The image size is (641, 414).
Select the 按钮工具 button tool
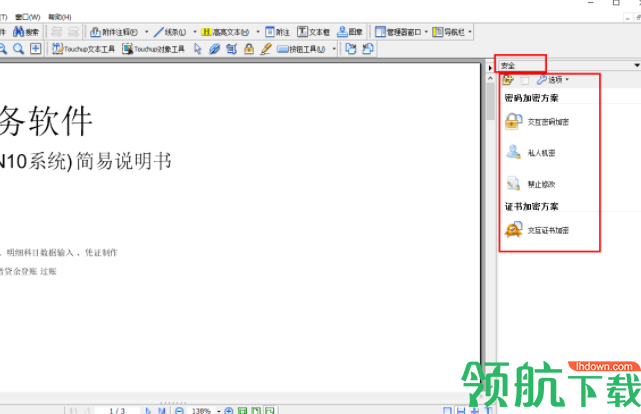[x=301, y=49]
